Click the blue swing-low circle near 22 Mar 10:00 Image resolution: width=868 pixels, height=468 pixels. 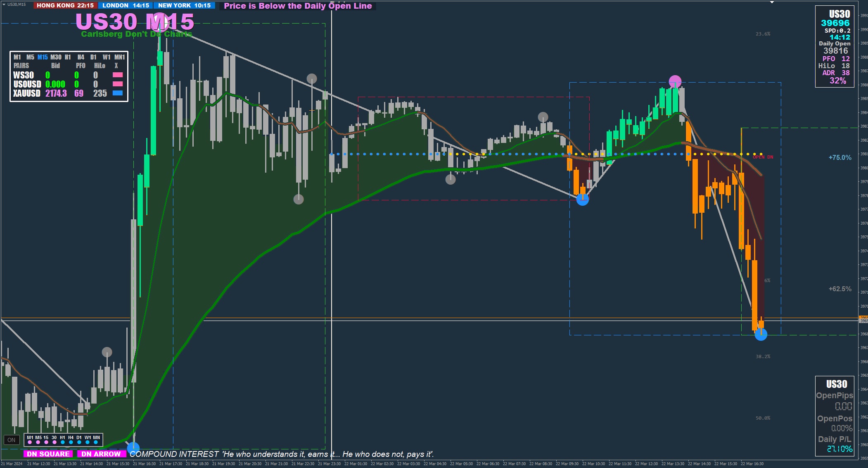point(582,200)
